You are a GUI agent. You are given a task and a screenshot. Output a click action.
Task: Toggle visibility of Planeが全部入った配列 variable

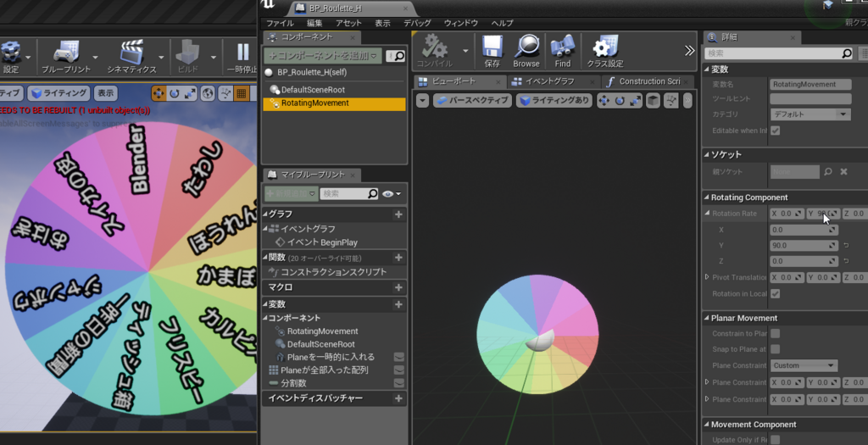click(398, 370)
